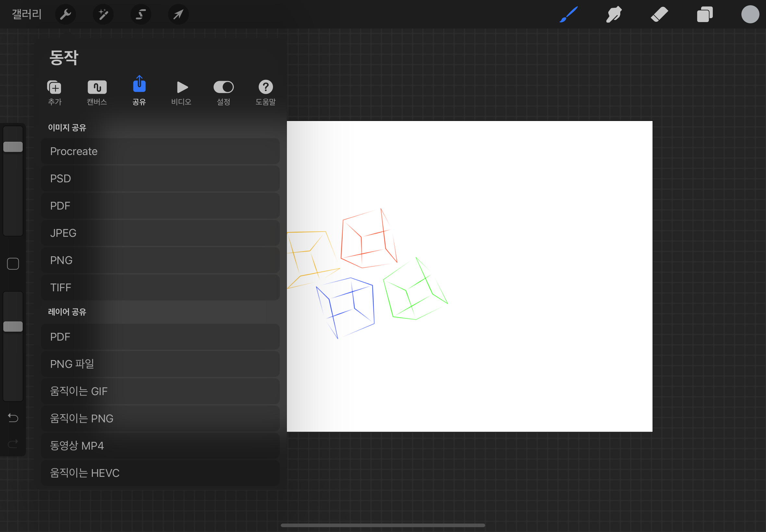Select the Selection S-shaped tool

[x=141, y=14]
